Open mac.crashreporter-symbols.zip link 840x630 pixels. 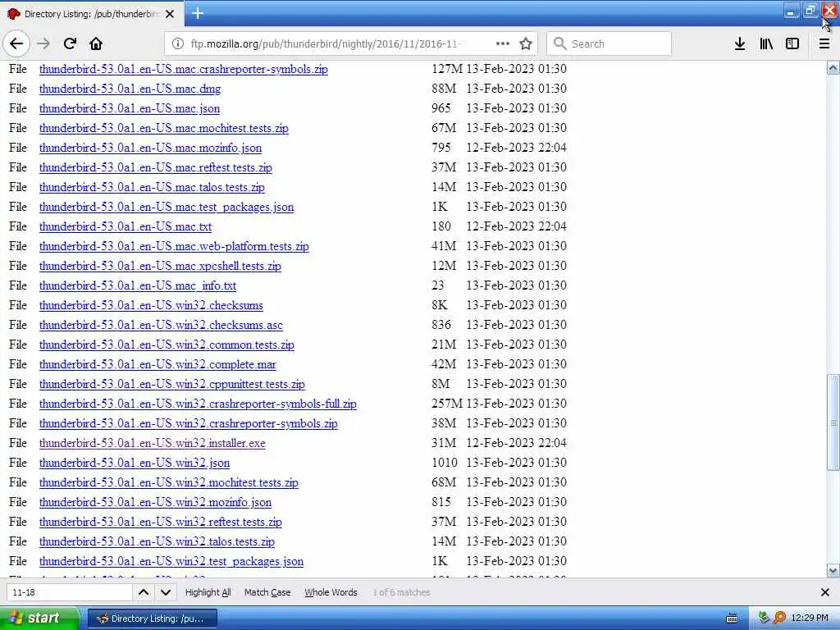pyautogui.click(x=183, y=69)
